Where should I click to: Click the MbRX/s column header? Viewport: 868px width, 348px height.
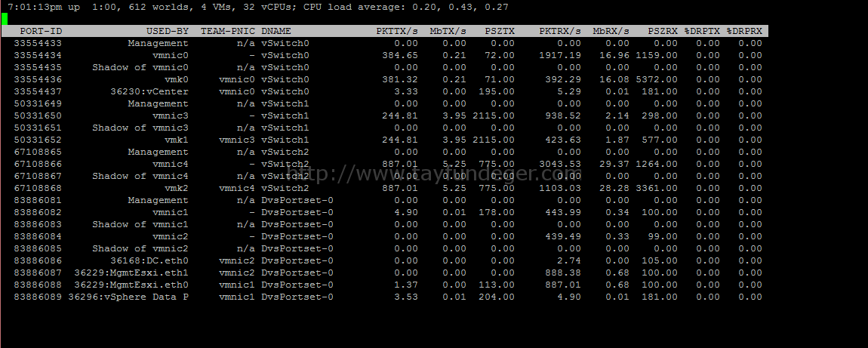(x=611, y=32)
